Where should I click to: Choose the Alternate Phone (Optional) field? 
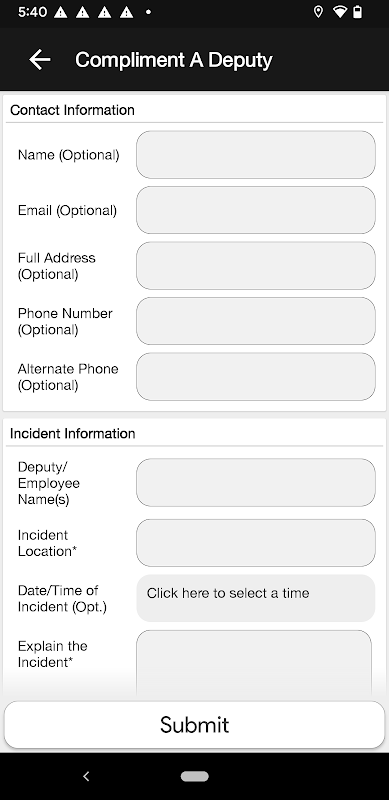click(256, 377)
